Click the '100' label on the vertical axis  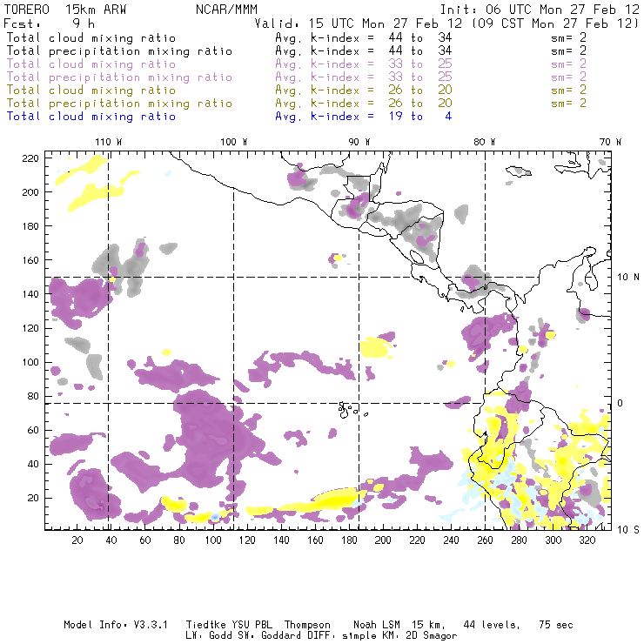(x=30, y=362)
